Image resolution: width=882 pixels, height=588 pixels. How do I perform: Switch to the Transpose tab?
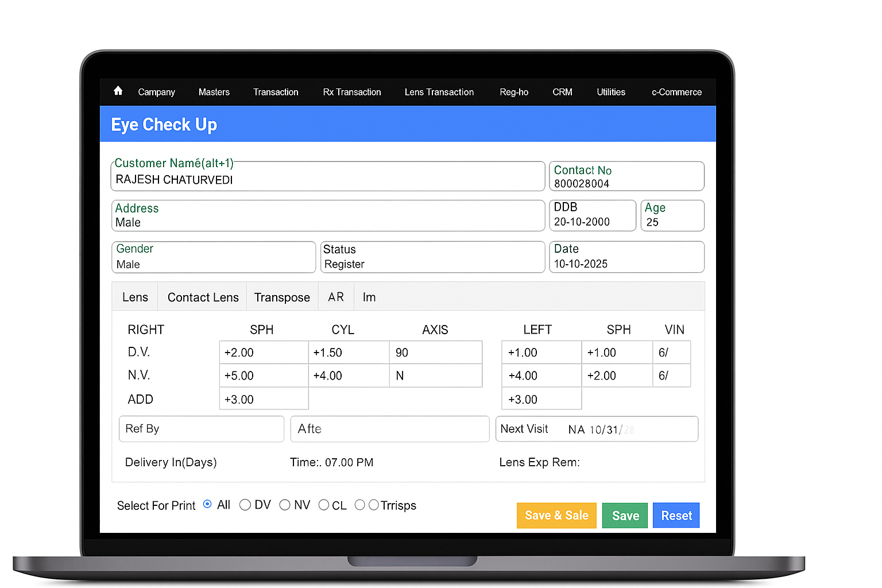[282, 297]
